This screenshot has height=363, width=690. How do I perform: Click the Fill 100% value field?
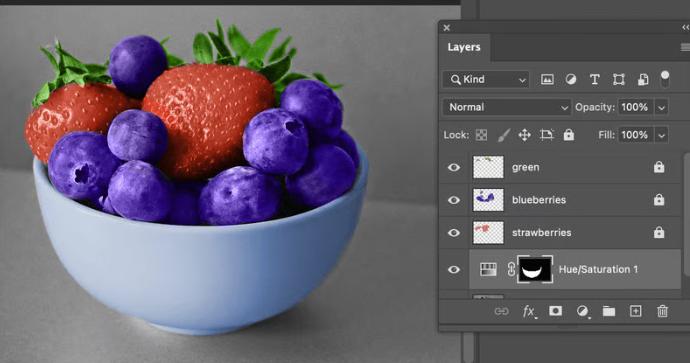635,135
